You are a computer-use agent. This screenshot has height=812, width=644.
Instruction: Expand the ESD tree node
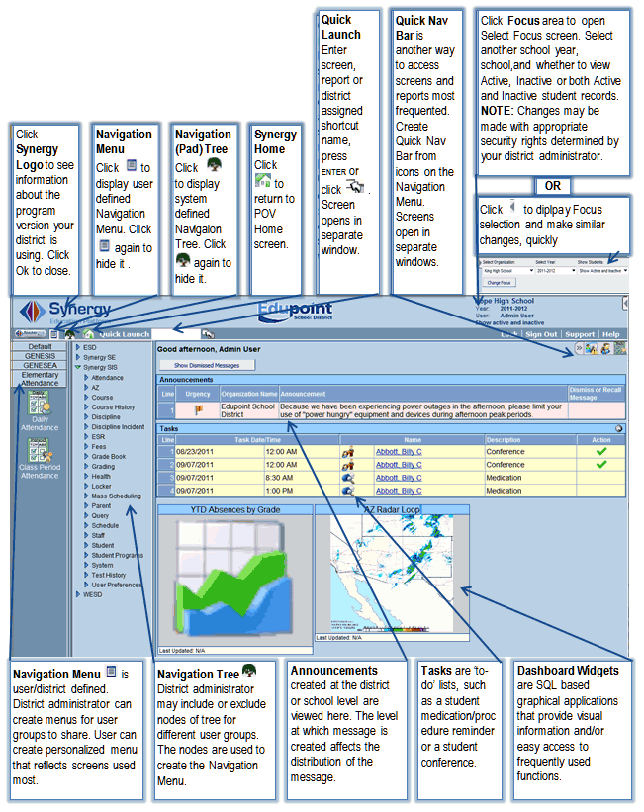78,347
